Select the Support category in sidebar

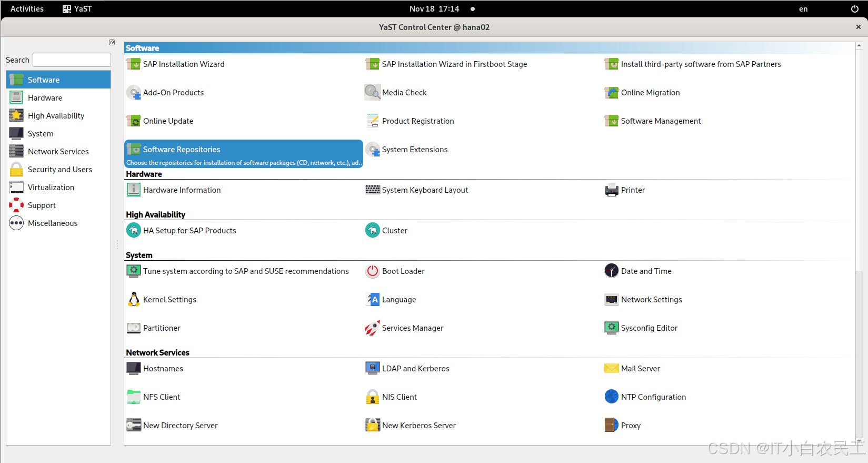[x=58, y=205]
